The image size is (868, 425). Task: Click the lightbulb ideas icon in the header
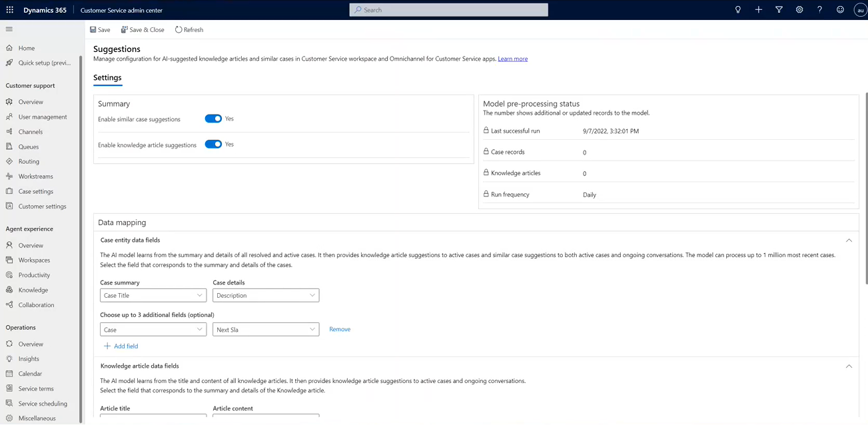tap(737, 9)
